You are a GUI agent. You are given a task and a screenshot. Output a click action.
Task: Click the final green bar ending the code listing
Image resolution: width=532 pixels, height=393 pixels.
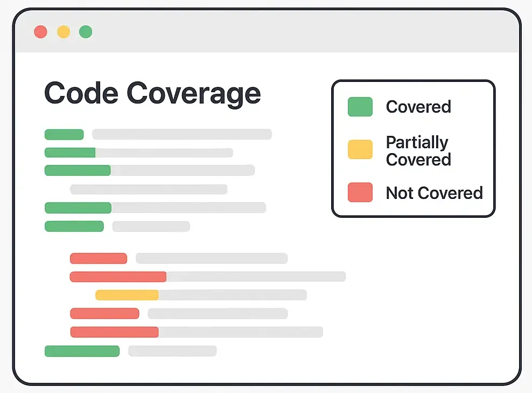82,351
